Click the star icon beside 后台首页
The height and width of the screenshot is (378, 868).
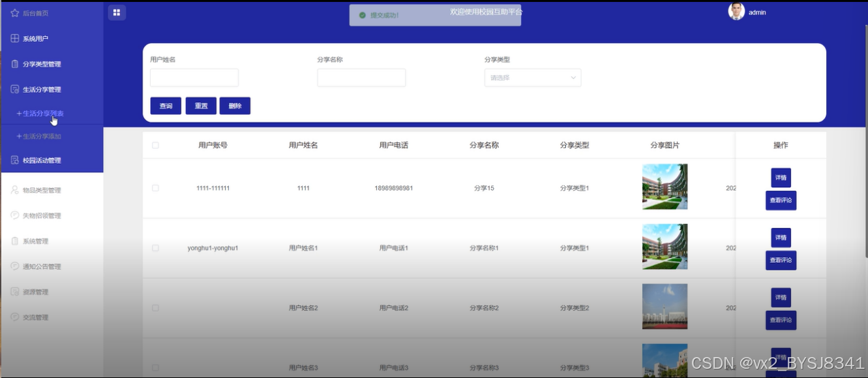click(x=14, y=13)
